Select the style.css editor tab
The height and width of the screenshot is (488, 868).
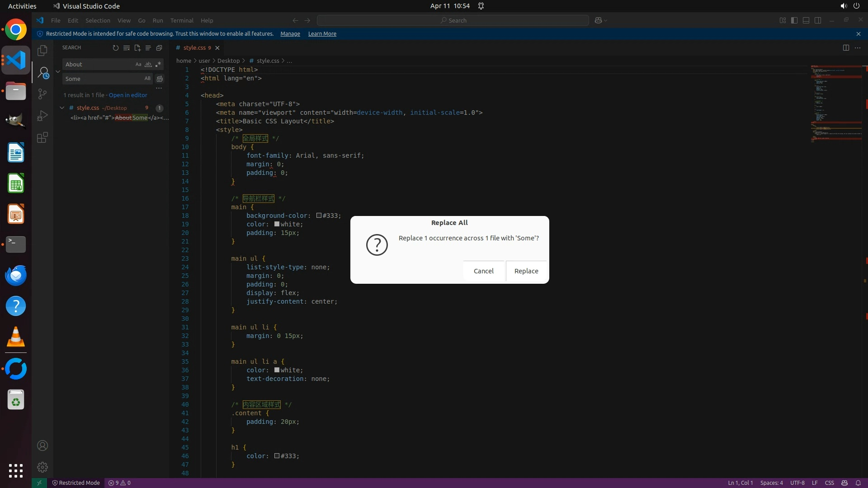pyautogui.click(x=194, y=48)
